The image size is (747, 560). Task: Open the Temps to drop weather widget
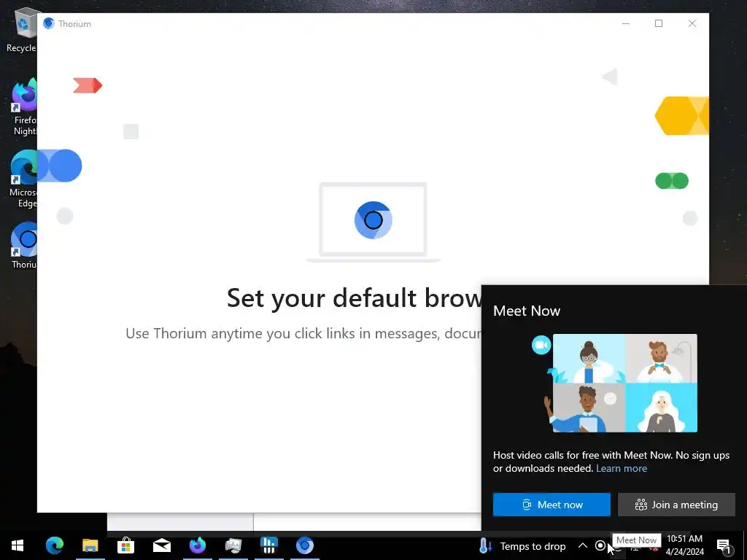(522, 545)
